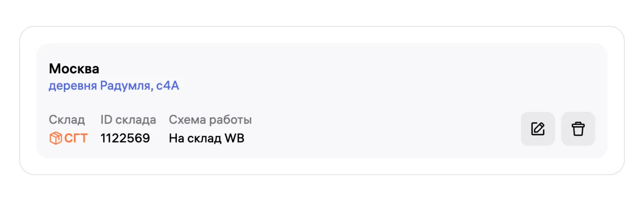Open the деревня Радумля, с4А address link
Viewport: 644px width, 201px height.
[114, 86]
